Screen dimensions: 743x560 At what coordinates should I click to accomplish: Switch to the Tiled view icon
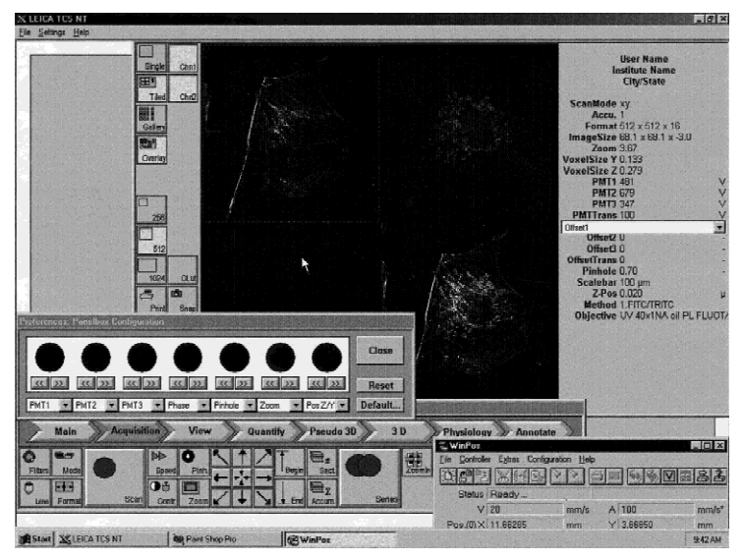point(150,88)
